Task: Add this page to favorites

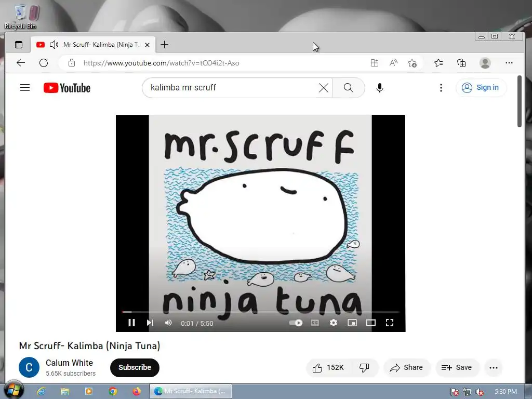Action: (412, 63)
